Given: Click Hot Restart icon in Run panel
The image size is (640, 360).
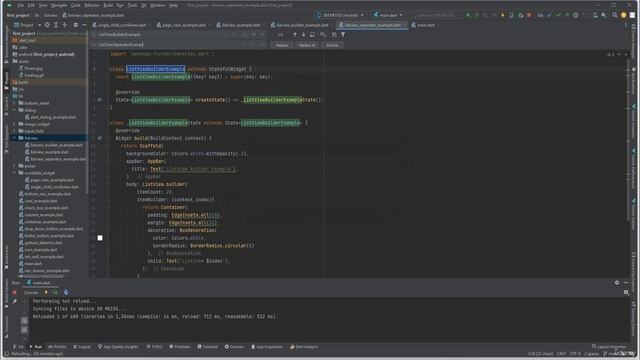Looking at the screenshot, I should [x=55, y=292].
